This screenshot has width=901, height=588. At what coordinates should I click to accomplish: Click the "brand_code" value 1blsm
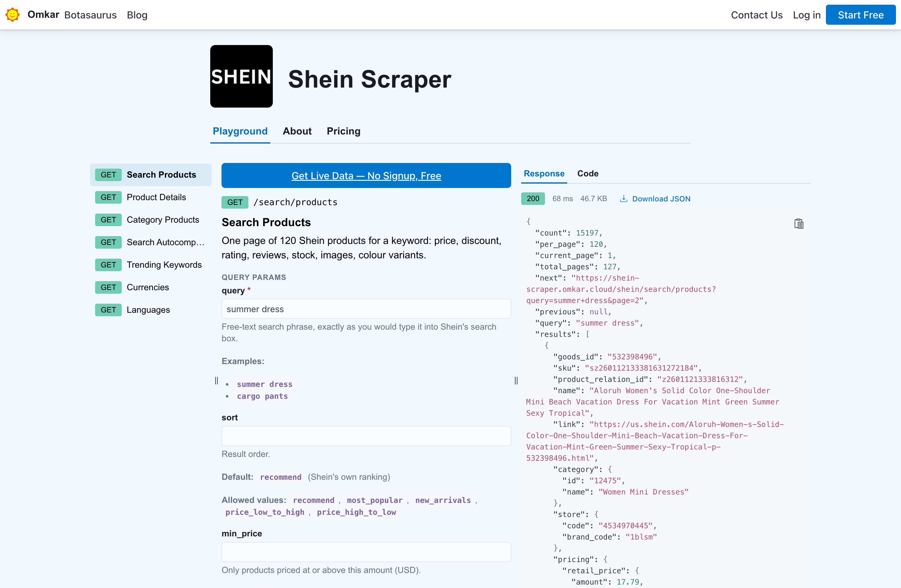click(x=641, y=537)
